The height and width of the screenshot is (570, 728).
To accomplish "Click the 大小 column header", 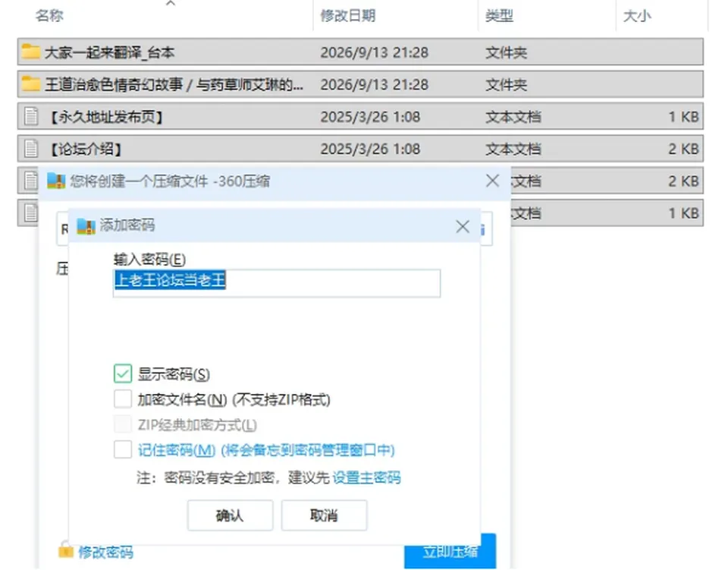I will tap(637, 15).
